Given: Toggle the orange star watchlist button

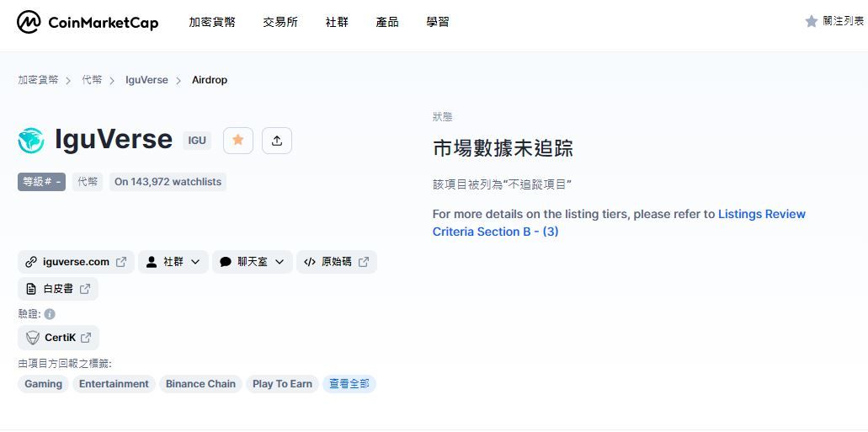Looking at the screenshot, I should coord(238,140).
